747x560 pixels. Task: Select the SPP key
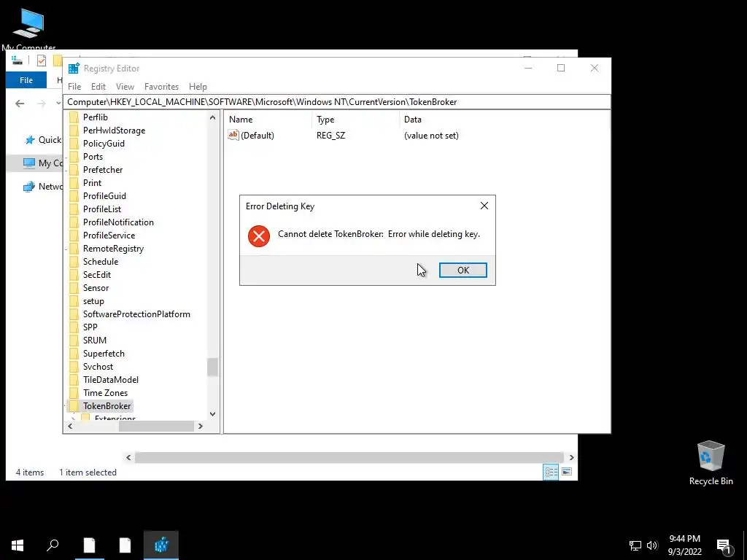[90, 327]
